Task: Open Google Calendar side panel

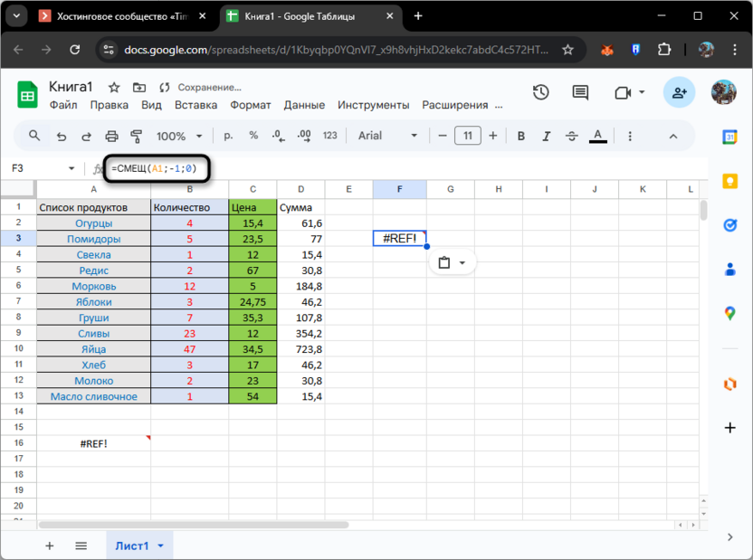Action: 730,137
